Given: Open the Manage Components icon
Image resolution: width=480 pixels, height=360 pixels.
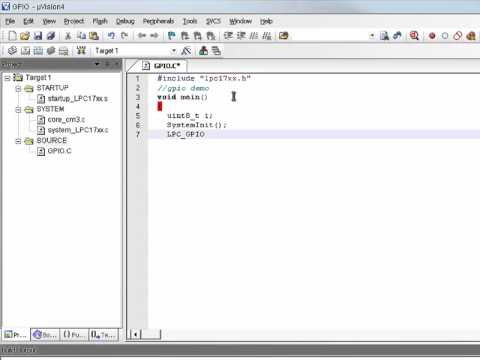Looking at the screenshot, I should point(203,51).
